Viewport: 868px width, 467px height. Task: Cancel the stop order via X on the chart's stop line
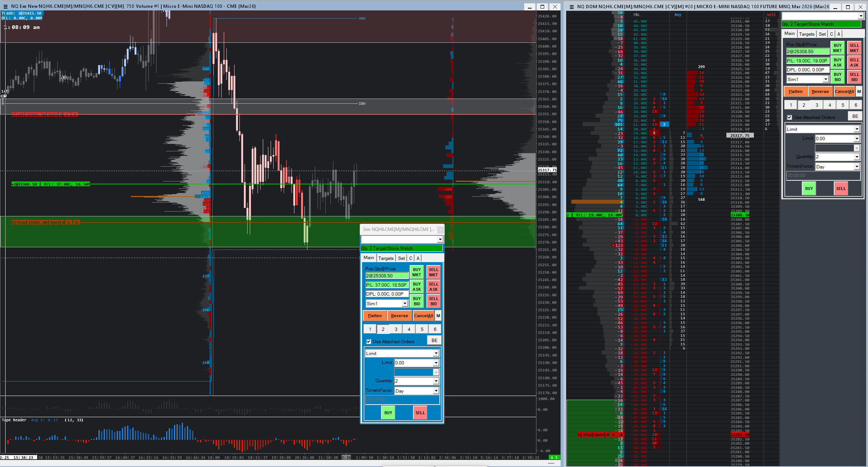tap(76, 222)
